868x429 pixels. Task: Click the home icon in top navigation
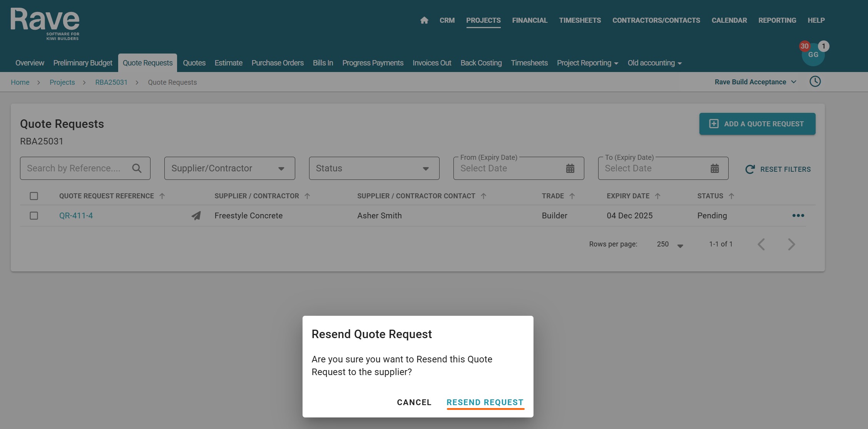tap(424, 20)
